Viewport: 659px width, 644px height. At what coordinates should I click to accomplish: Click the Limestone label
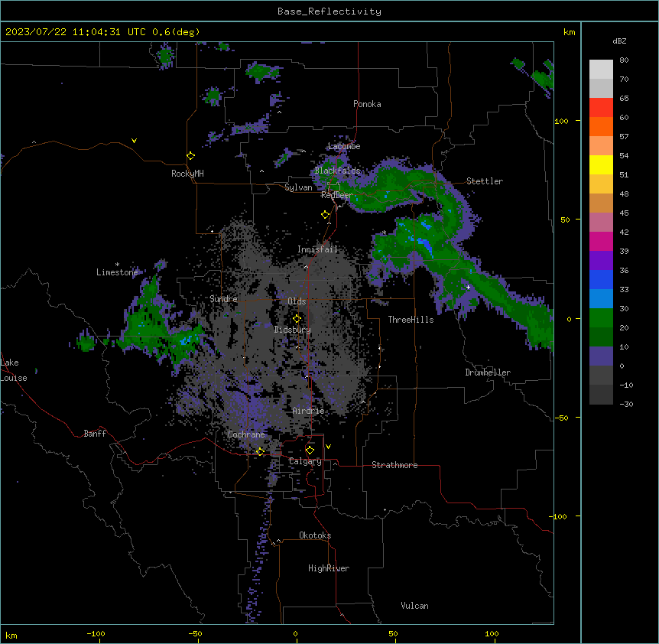tap(117, 272)
